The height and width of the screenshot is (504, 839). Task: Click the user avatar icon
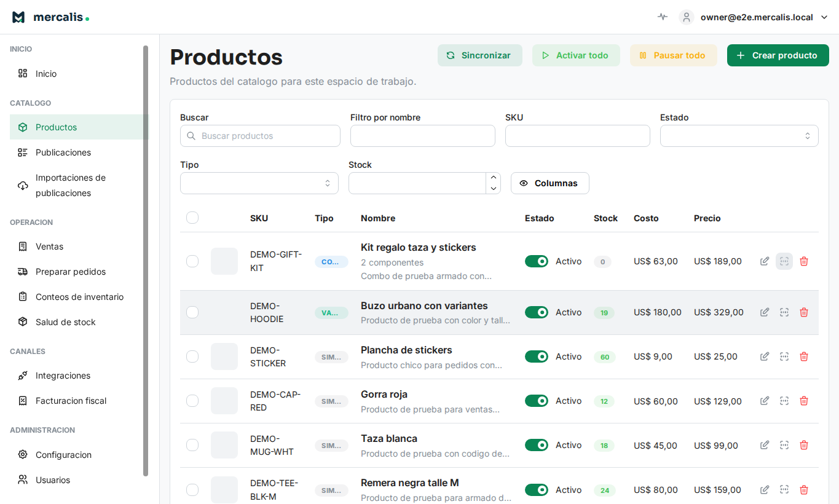687,17
